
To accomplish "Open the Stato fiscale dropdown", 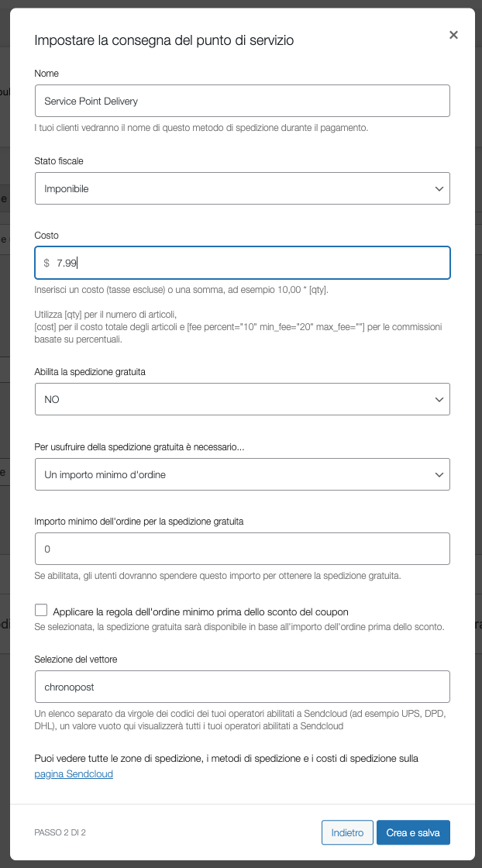I will 243,188.
